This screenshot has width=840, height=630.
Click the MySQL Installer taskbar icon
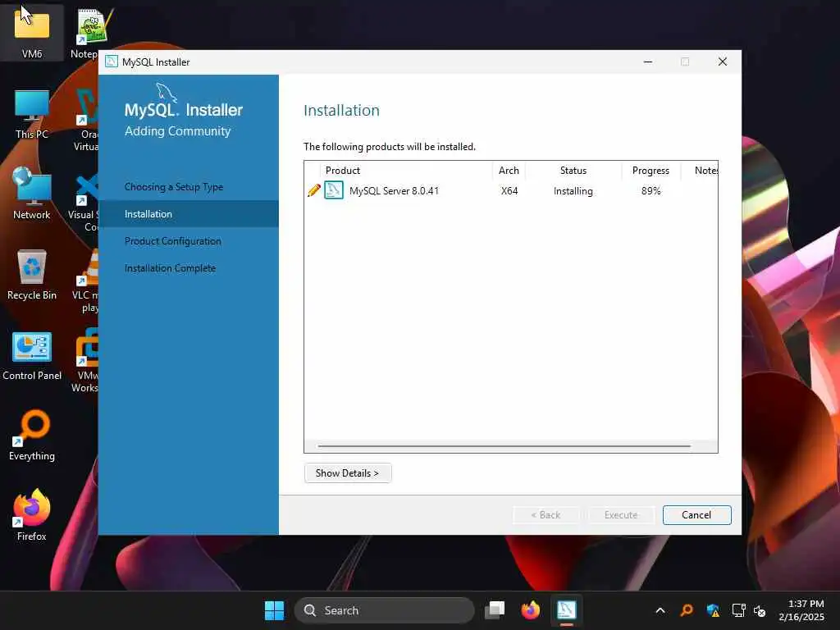566,610
